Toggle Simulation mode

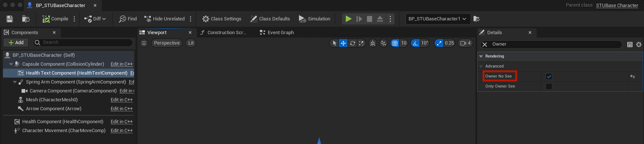coord(314,19)
